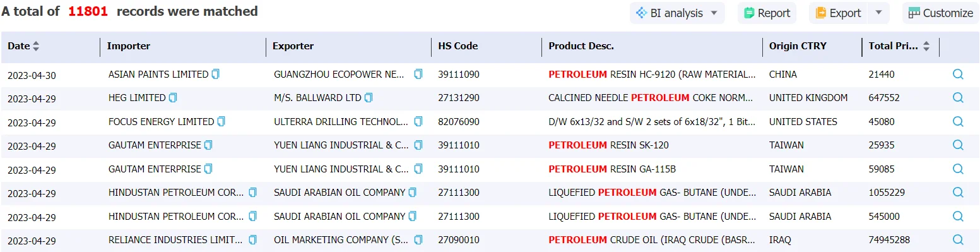Copy exporter name M/S. BALLWARD LTD

point(369,98)
